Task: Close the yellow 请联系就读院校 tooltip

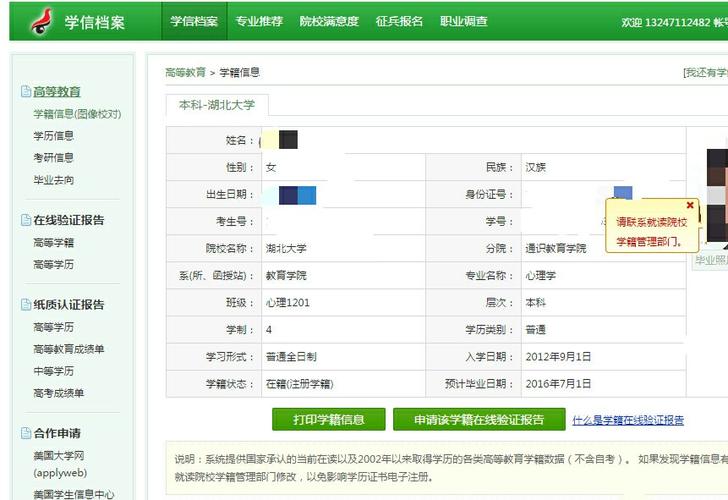Action: point(690,205)
